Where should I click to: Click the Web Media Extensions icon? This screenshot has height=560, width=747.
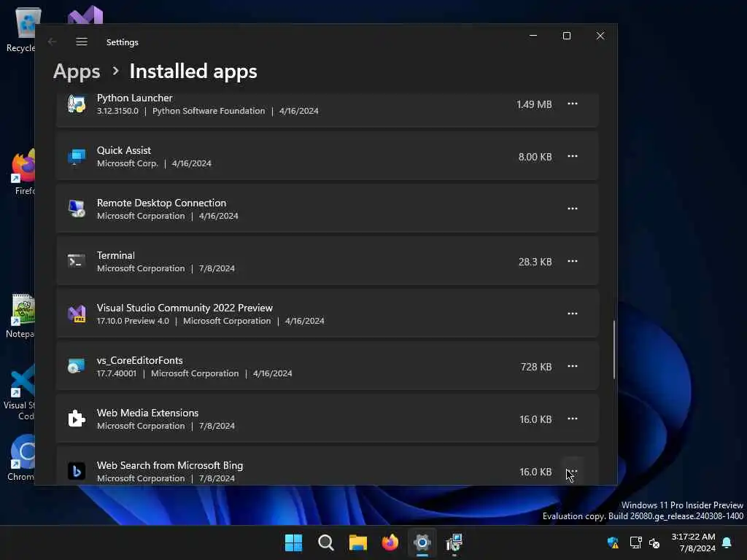(76, 419)
